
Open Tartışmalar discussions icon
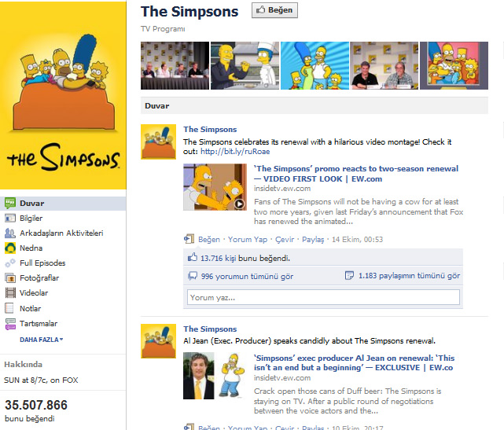tap(10, 324)
